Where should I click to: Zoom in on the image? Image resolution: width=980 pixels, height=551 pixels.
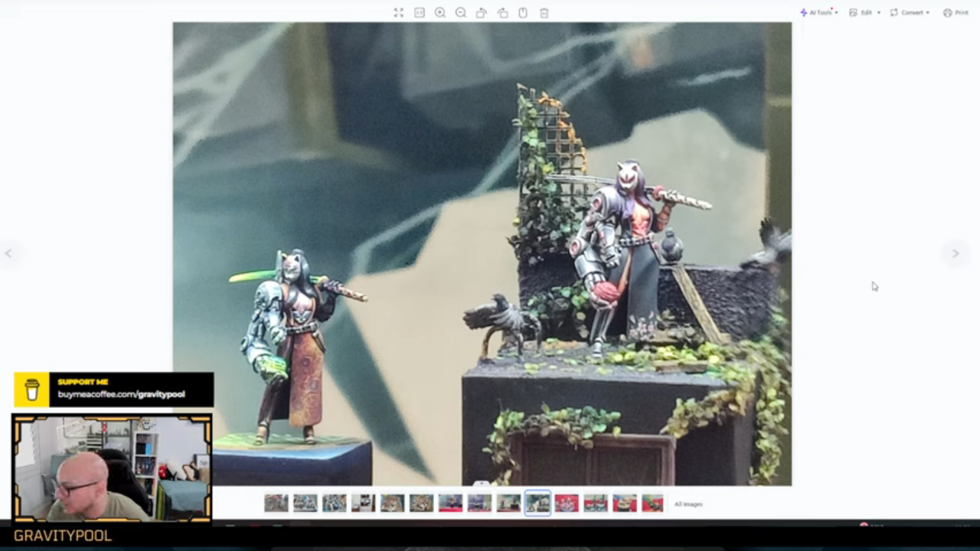(x=440, y=13)
